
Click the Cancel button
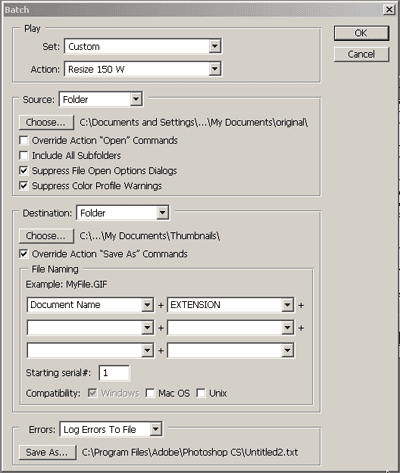click(361, 54)
